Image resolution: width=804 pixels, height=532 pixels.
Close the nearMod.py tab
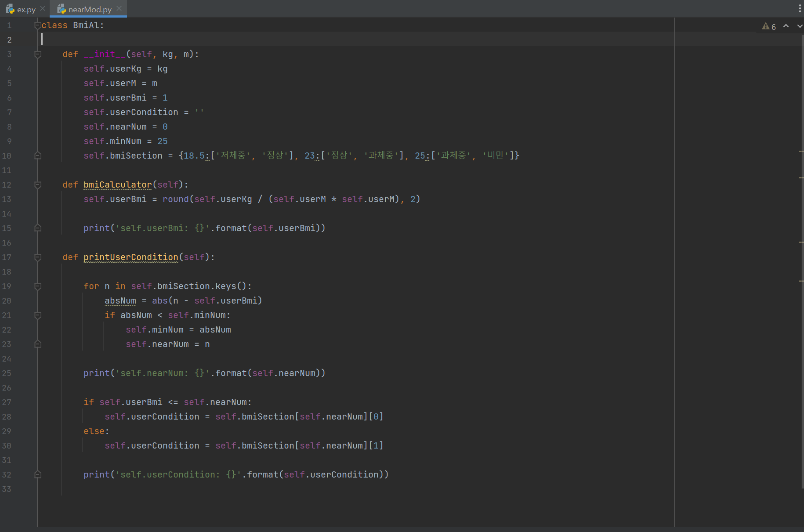point(119,8)
